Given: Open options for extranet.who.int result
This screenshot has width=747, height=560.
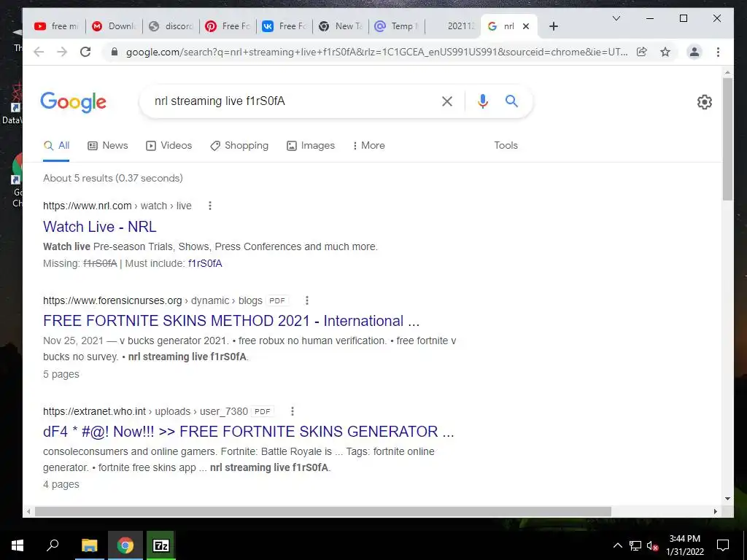Looking at the screenshot, I should [293, 411].
